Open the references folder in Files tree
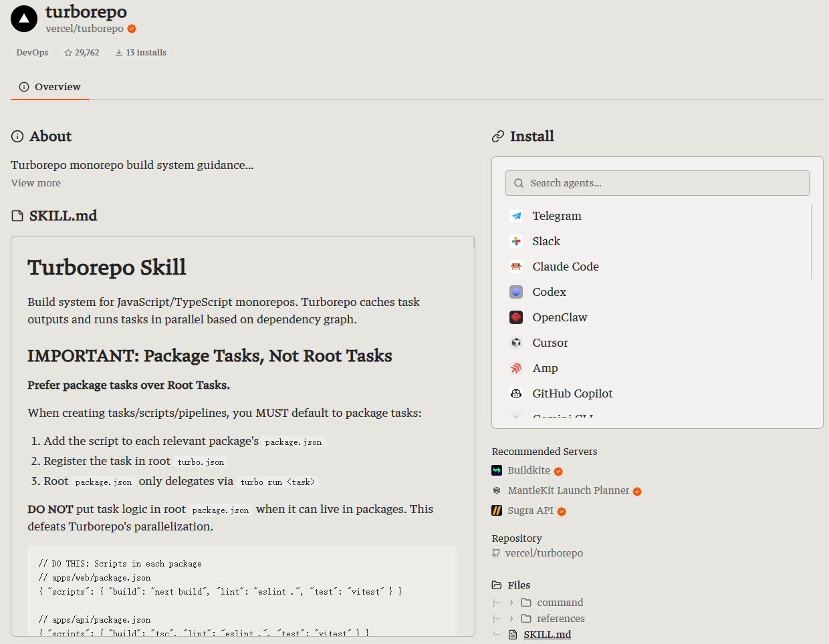829x644 pixels. click(x=560, y=619)
